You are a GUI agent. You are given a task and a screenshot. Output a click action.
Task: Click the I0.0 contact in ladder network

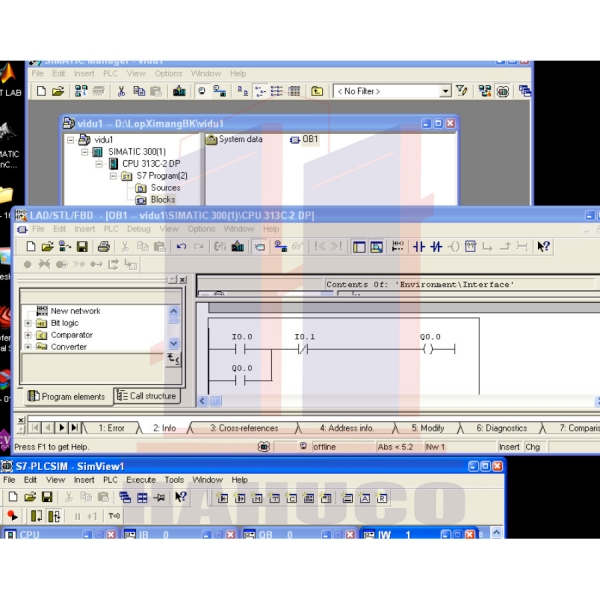coord(240,349)
